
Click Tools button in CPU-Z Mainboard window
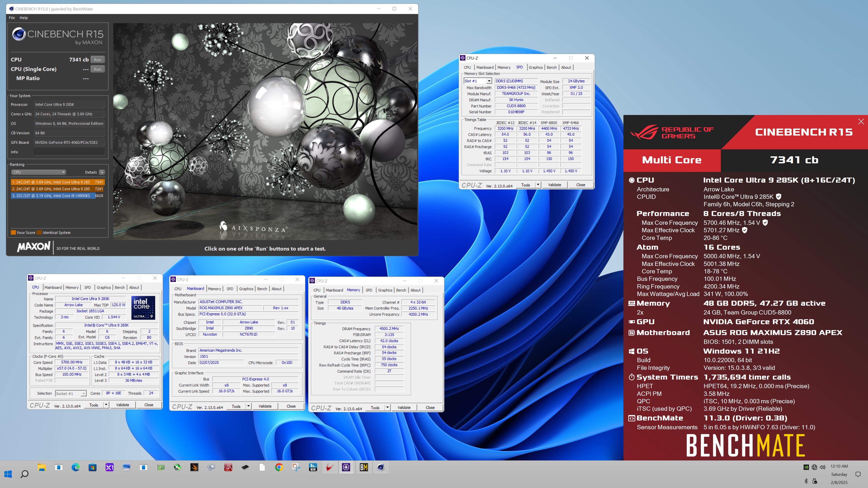click(x=236, y=406)
